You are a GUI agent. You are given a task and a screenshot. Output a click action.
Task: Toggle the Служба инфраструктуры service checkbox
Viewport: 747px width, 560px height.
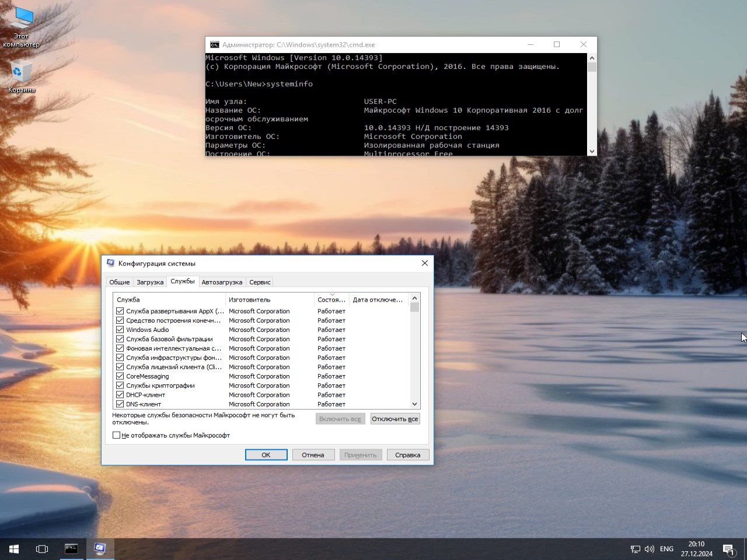[120, 358]
